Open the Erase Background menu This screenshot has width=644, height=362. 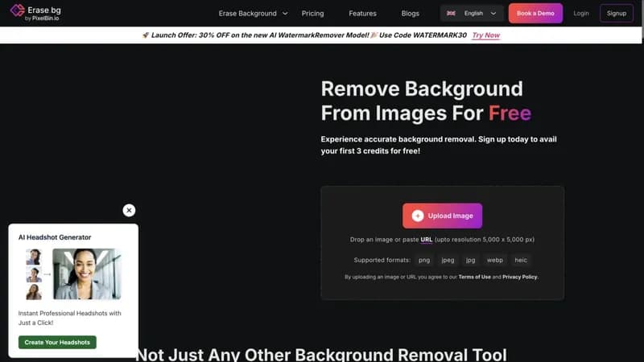pyautogui.click(x=248, y=14)
